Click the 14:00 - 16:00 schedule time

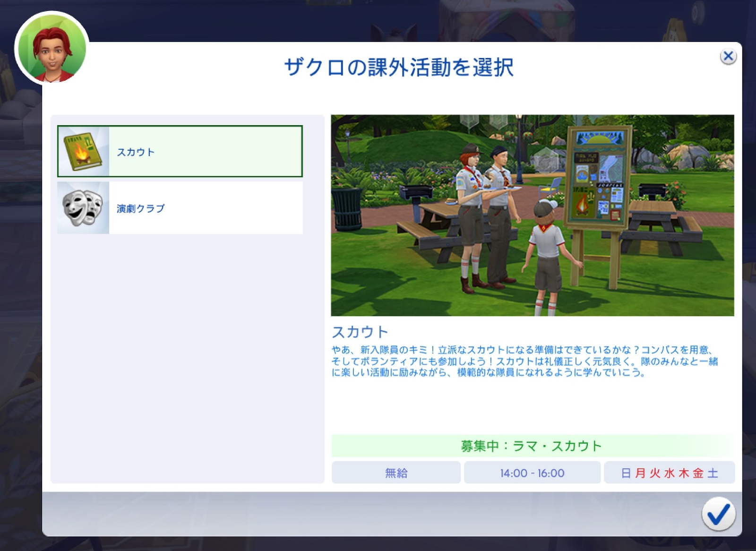[533, 473]
